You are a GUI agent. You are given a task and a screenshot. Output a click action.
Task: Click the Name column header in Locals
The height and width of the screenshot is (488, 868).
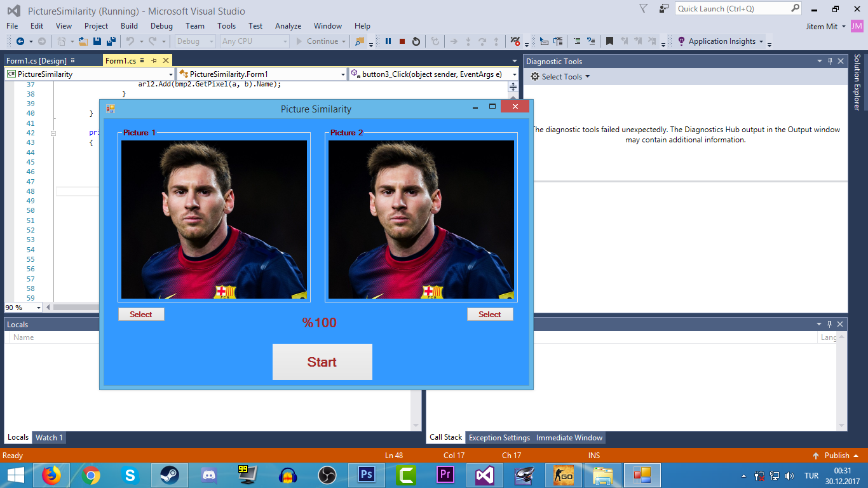(24, 337)
